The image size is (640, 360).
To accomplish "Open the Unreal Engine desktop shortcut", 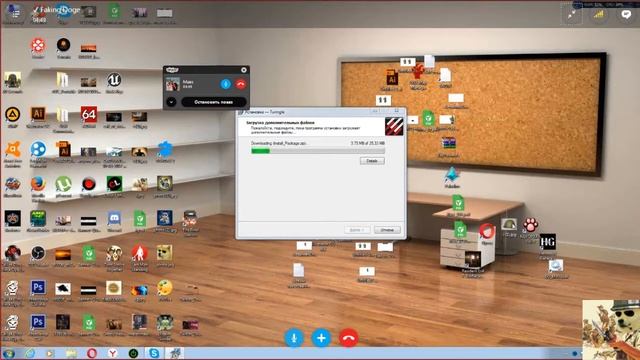I will 114,80.
